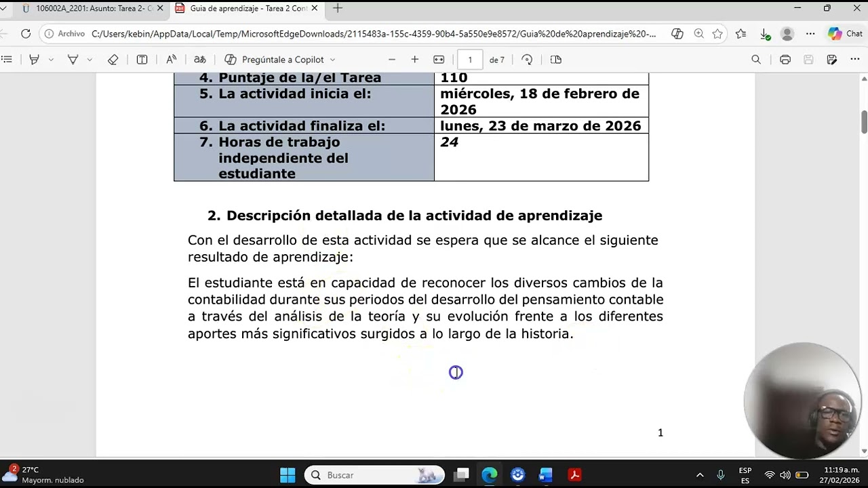Click heading 'Descripción detallada de la actividad'
The width and height of the screenshot is (868, 488).
pyautogui.click(x=414, y=216)
